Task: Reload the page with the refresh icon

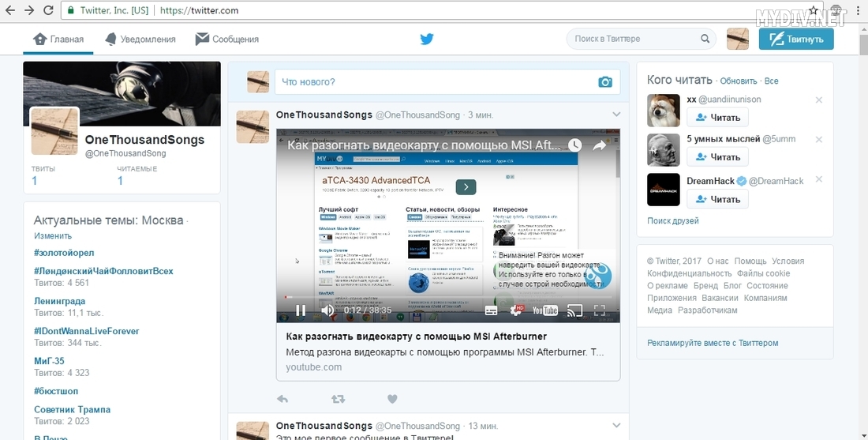Action: tap(48, 10)
